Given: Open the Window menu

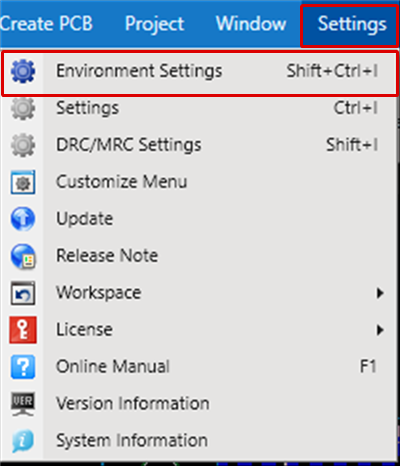Looking at the screenshot, I should (x=251, y=24).
